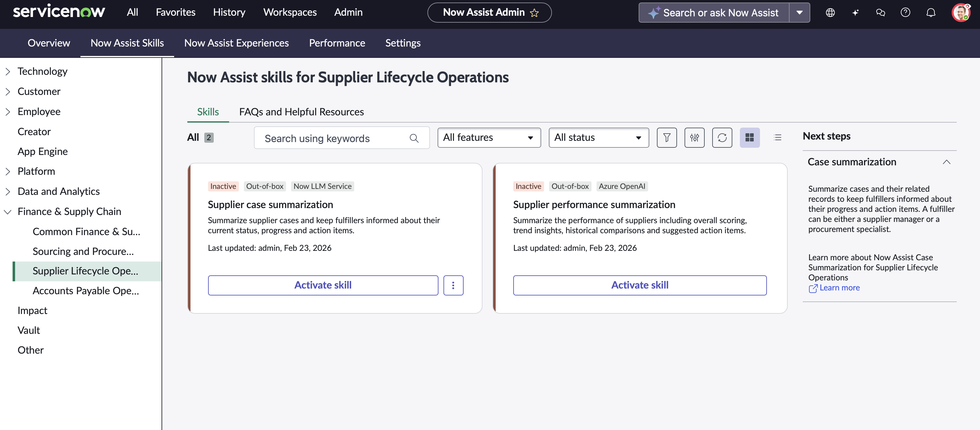
Task: Select the Now Assist Skills tab
Action: (127, 43)
